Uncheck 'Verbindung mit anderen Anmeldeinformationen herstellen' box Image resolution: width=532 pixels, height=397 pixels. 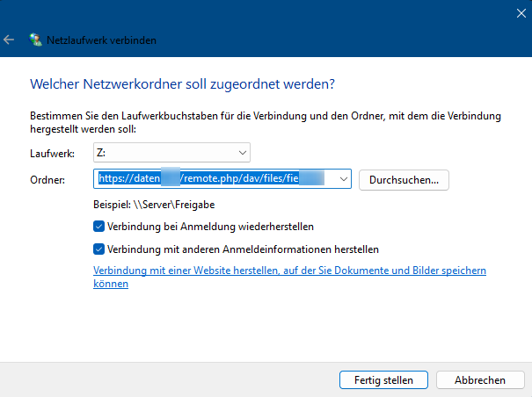tap(99, 249)
